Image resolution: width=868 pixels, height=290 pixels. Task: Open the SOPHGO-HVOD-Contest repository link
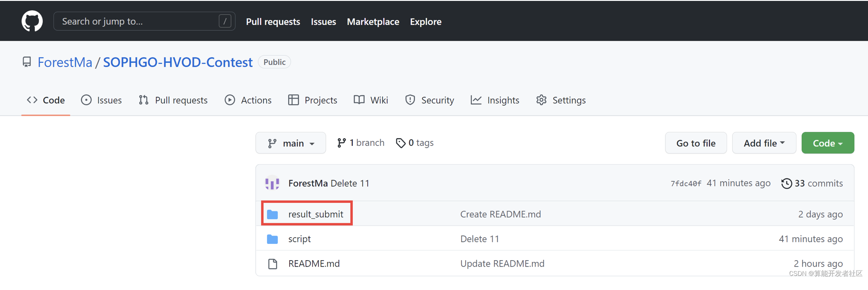178,62
